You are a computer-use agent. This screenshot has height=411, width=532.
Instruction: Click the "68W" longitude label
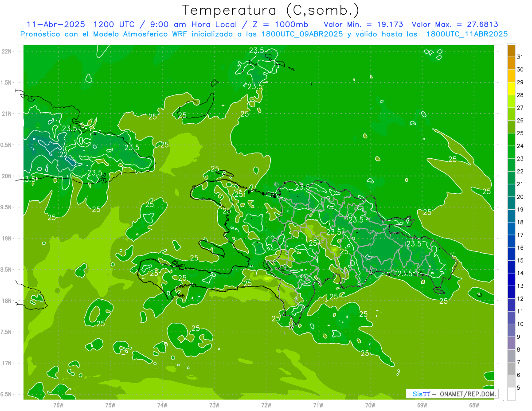click(x=474, y=405)
